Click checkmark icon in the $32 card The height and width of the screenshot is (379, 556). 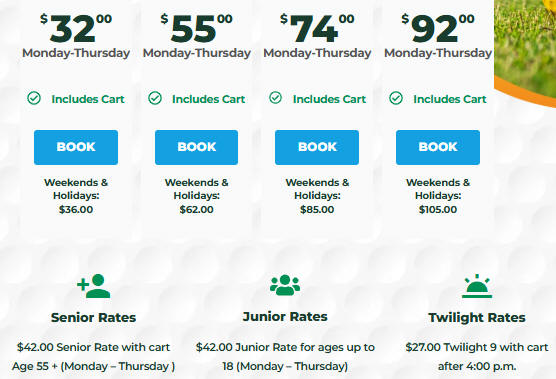click(34, 98)
